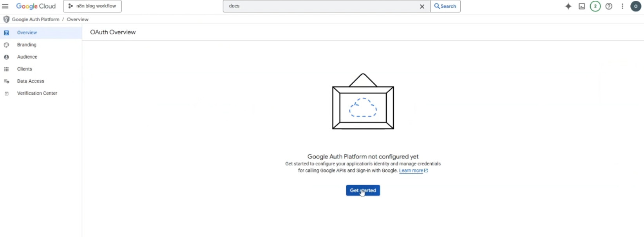Image resolution: width=644 pixels, height=237 pixels.
Task: Open the help question mark icon
Action: [609, 6]
